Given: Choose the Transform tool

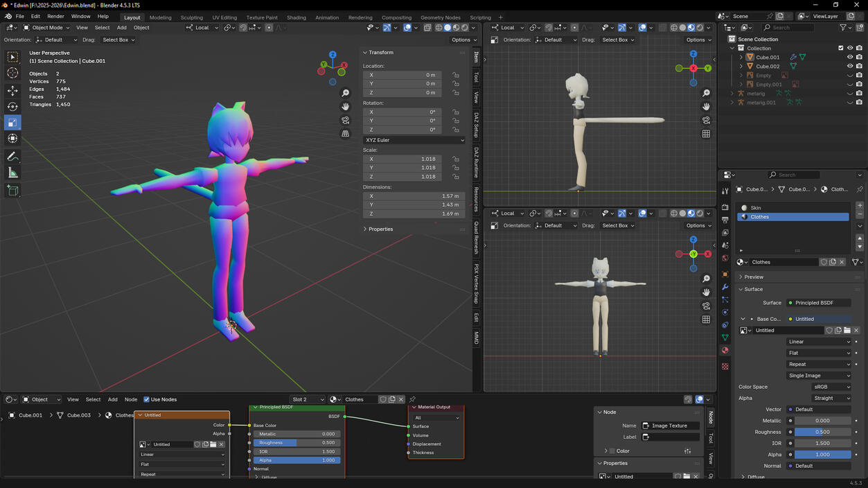Looking at the screenshot, I should click(x=12, y=139).
